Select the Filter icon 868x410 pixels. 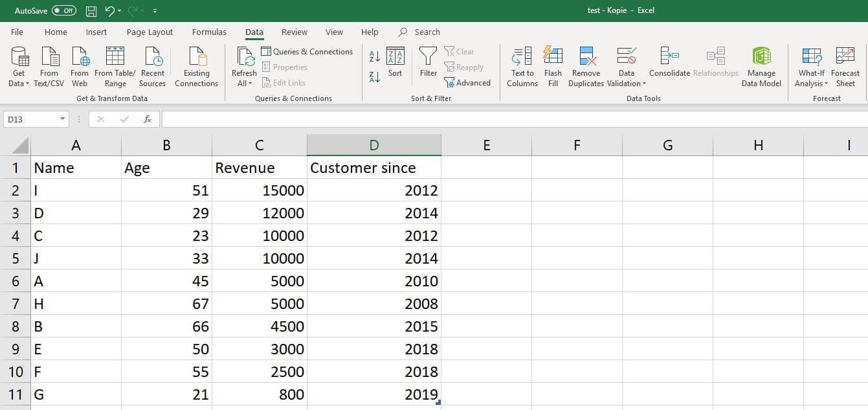coord(428,63)
